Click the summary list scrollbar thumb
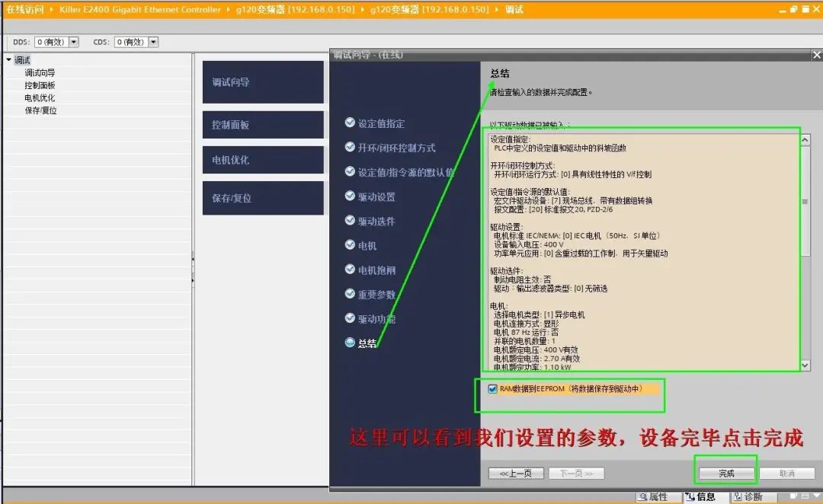The height and width of the screenshot is (504, 823). point(805,202)
